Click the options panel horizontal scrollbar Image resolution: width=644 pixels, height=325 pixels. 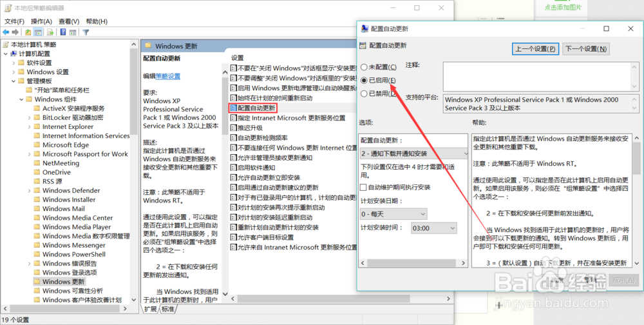pyautogui.click(x=413, y=263)
